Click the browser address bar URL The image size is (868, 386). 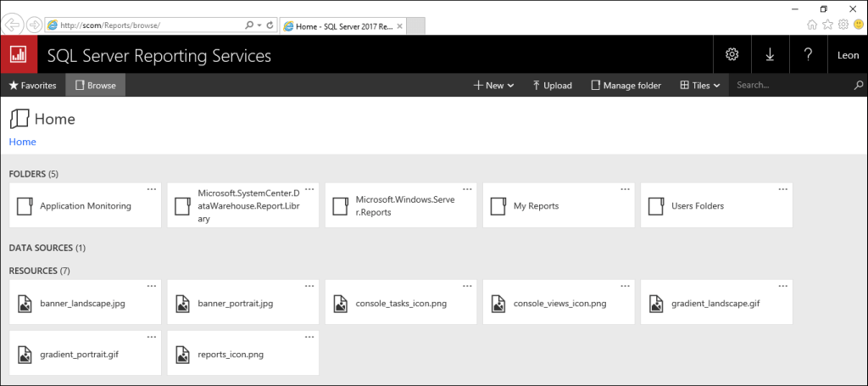pyautogui.click(x=111, y=25)
